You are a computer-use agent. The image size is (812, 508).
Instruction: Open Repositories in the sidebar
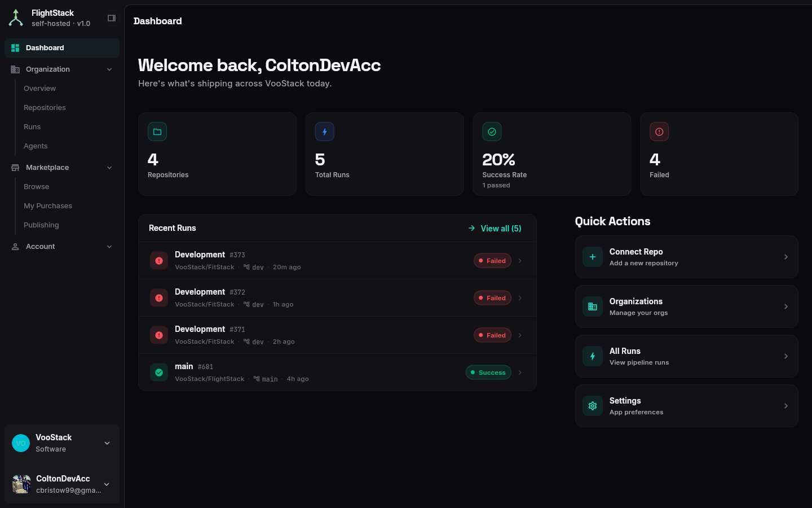(x=45, y=108)
